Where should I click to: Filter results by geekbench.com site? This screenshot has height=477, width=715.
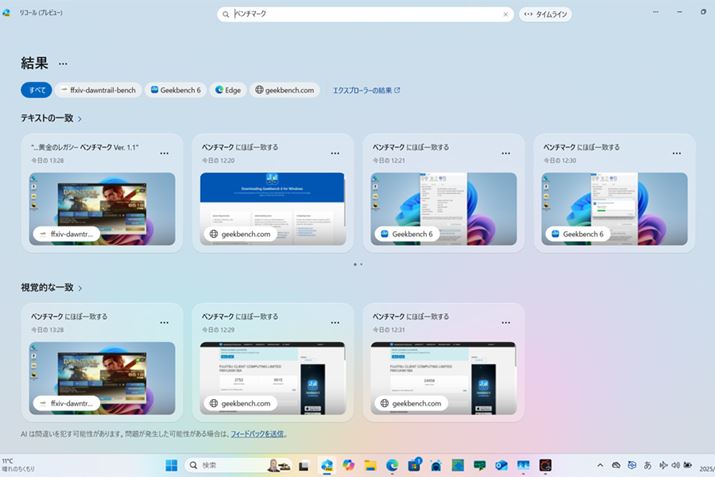[x=285, y=90]
